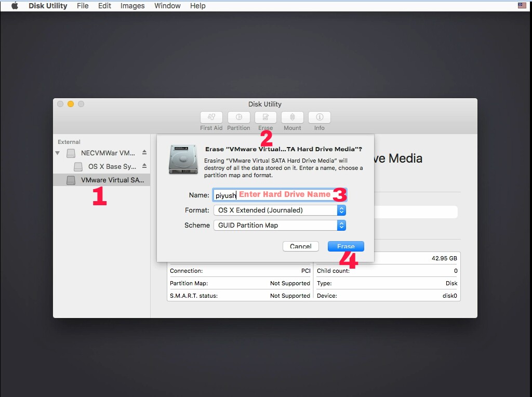
Task: Click the yellow minimize window button
Action: click(x=71, y=104)
